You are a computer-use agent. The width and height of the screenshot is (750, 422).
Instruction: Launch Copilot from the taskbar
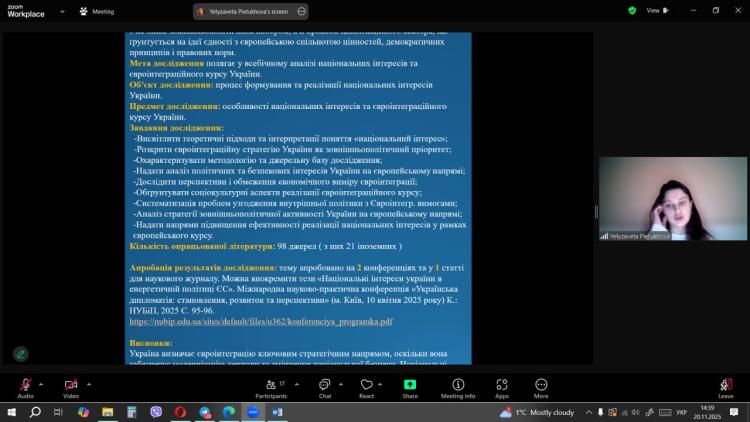pyautogui.click(x=83, y=412)
